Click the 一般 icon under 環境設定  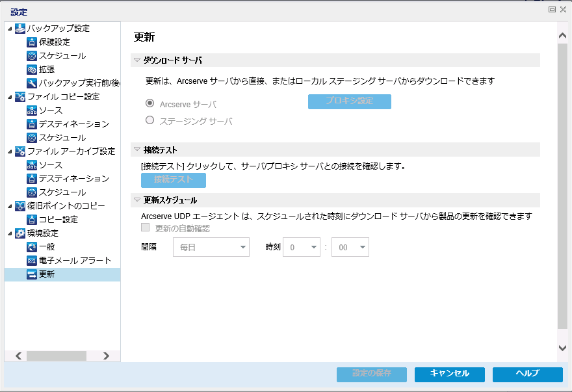32,247
